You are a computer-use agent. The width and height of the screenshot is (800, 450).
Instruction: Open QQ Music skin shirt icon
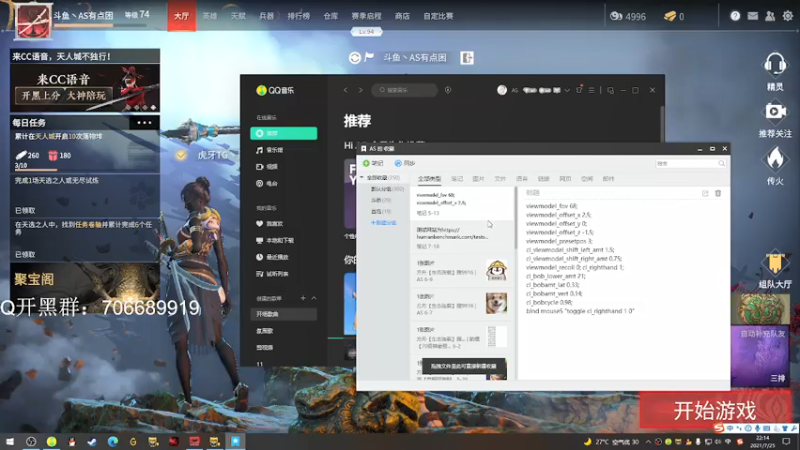click(579, 90)
